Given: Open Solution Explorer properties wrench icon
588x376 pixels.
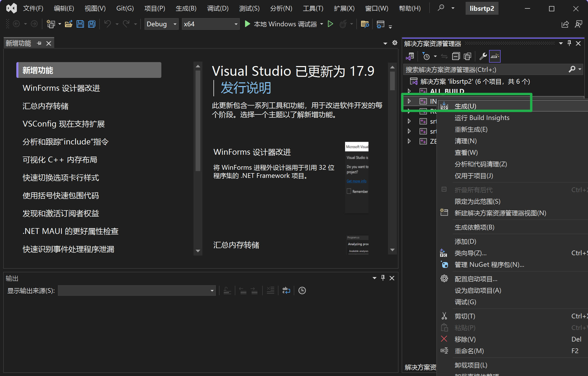Looking at the screenshot, I should [x=483, y=56].
